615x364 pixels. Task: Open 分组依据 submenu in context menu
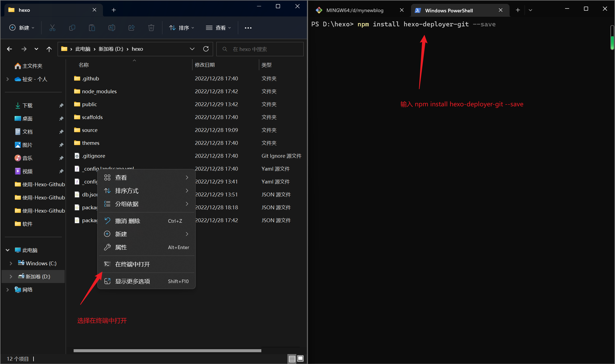(146, 204)
